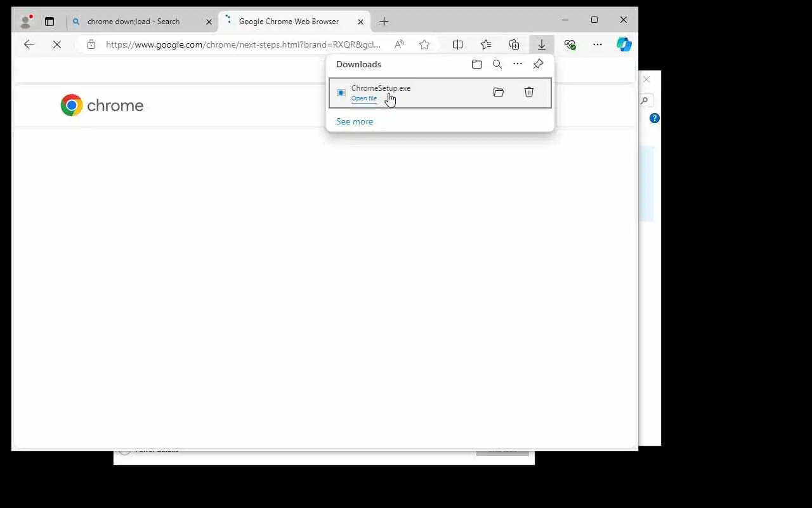Click the 'Open file' link under ChromeSetup.exe
This screenshot has width=812, height=508.
point(364,98)
